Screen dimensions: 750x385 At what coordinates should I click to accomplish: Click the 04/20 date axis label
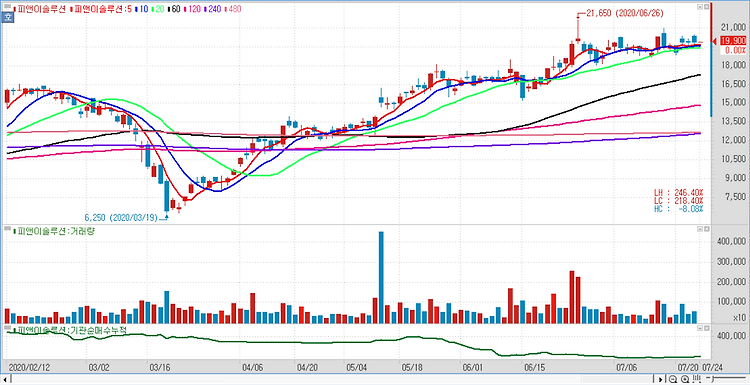pos(308,368)
